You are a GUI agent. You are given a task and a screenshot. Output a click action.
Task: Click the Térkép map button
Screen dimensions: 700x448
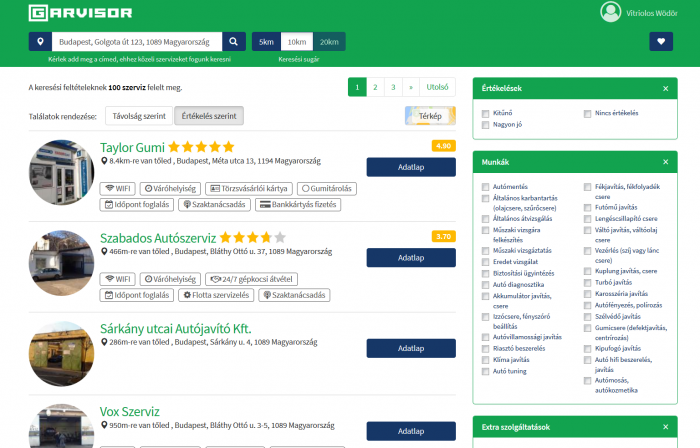pyautogui.click(x=430, y=116)
